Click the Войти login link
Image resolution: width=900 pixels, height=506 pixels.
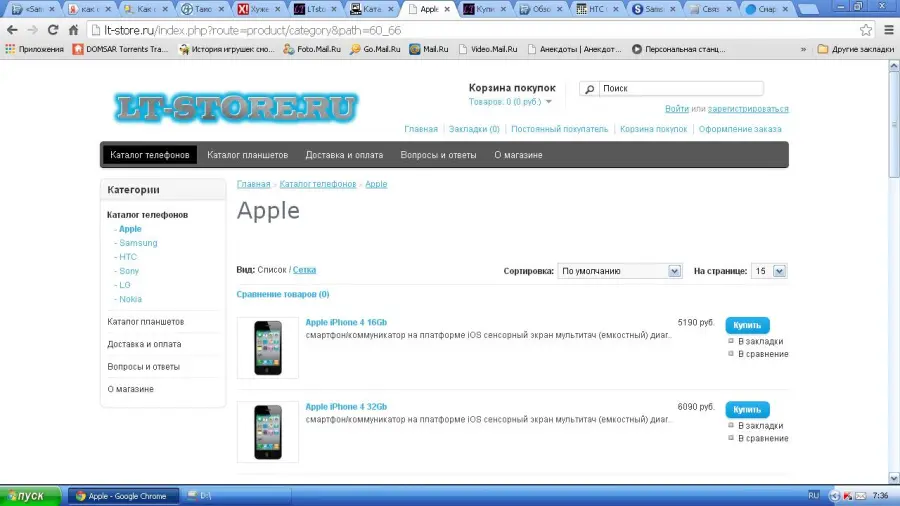pos(677,108)
